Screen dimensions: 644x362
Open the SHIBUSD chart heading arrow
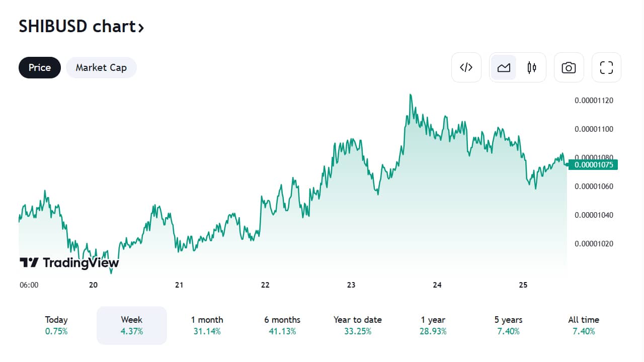point(141,28)
